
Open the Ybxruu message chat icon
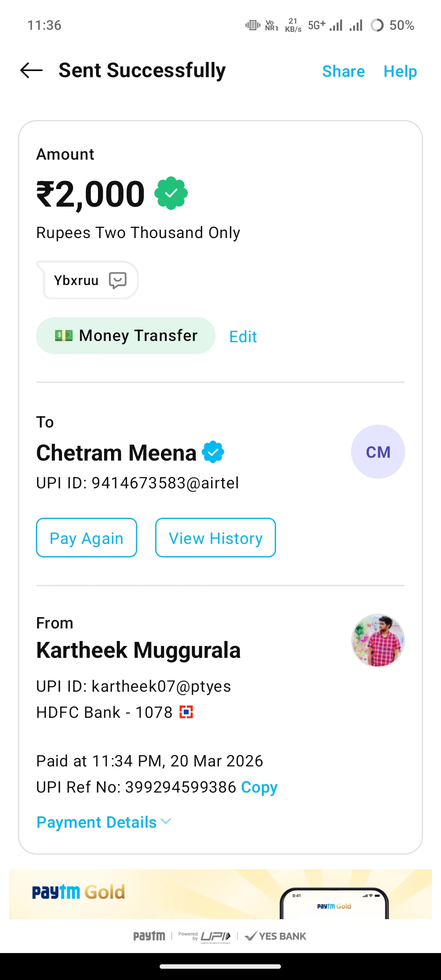pos(118,281)
